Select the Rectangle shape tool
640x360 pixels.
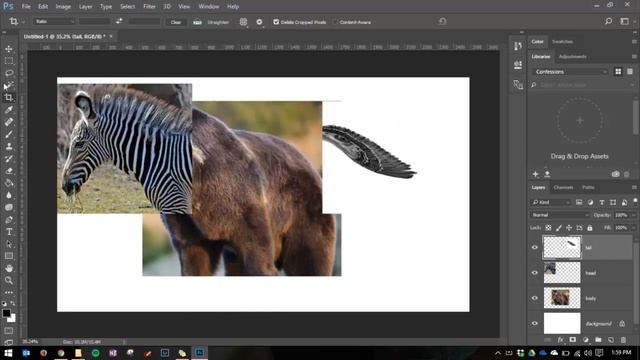[9, 256]
